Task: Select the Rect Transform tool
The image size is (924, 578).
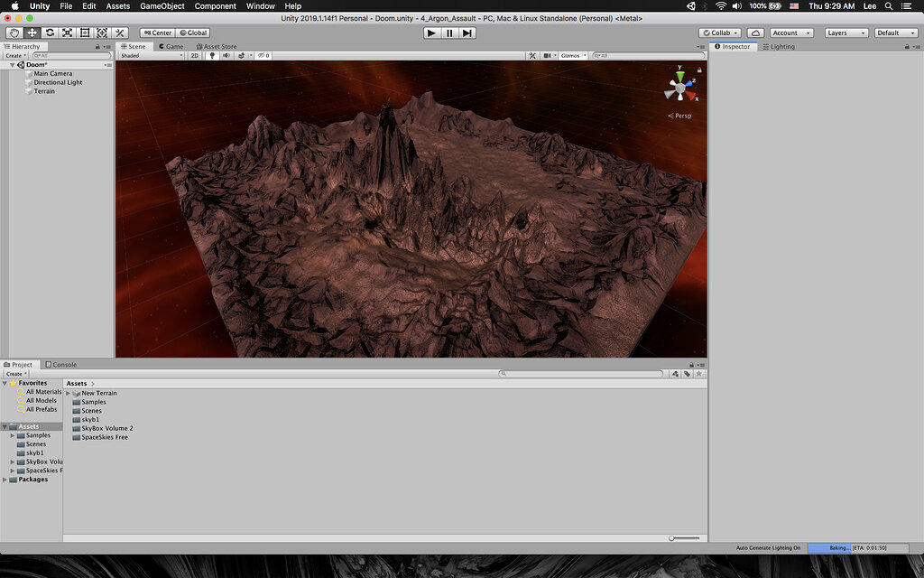Action: click(84, 32)
